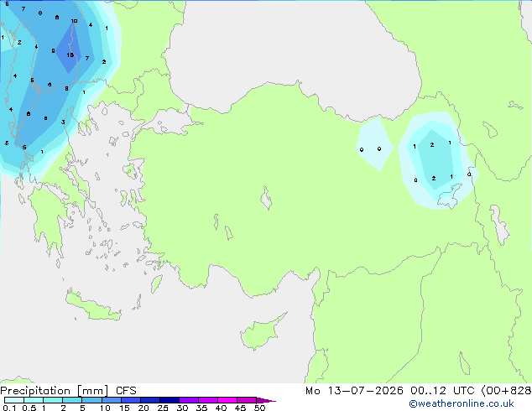Pick the 15–20 mm legend color swatch
This screenshot has height=411, width=532.
[131, 400]
